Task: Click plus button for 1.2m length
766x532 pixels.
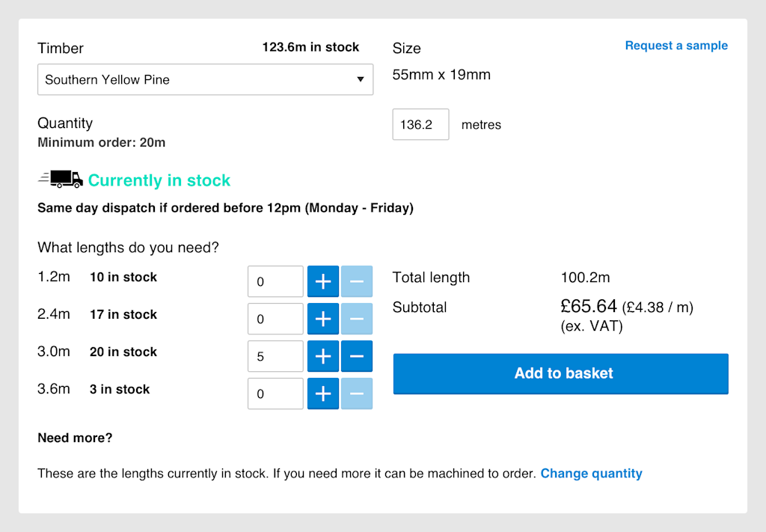Action: [x=323, y=281]
